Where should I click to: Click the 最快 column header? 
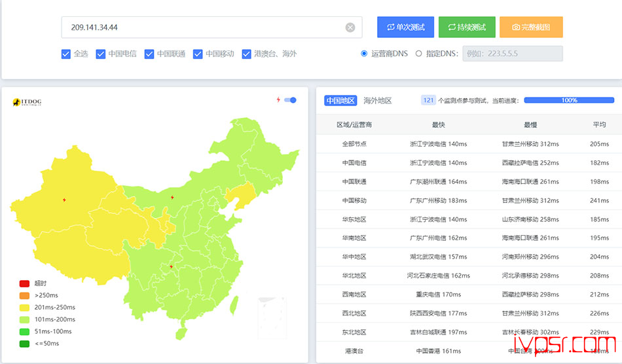[x=438, y=125]
